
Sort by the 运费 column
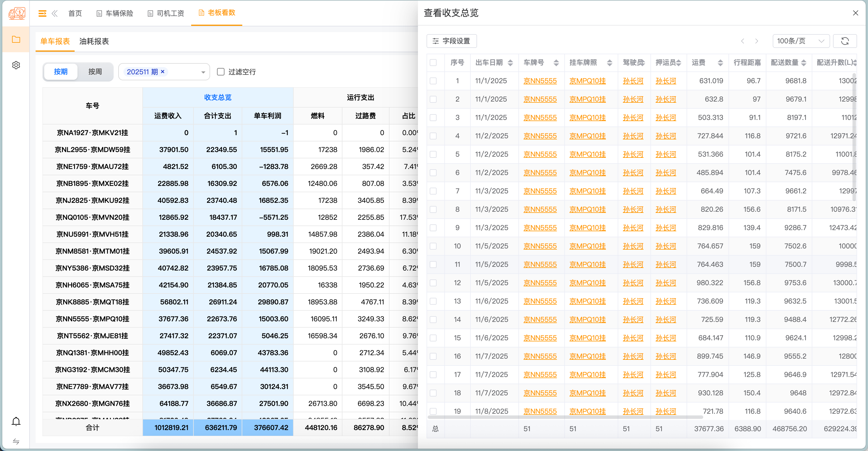720,62
